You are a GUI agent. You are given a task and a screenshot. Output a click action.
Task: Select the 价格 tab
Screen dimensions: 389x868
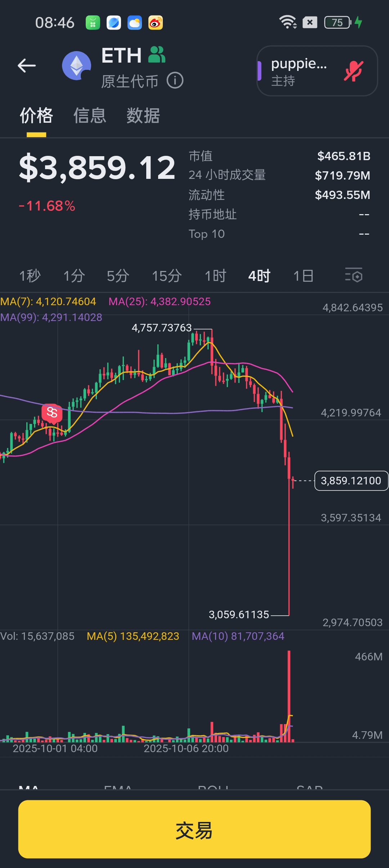36,116
